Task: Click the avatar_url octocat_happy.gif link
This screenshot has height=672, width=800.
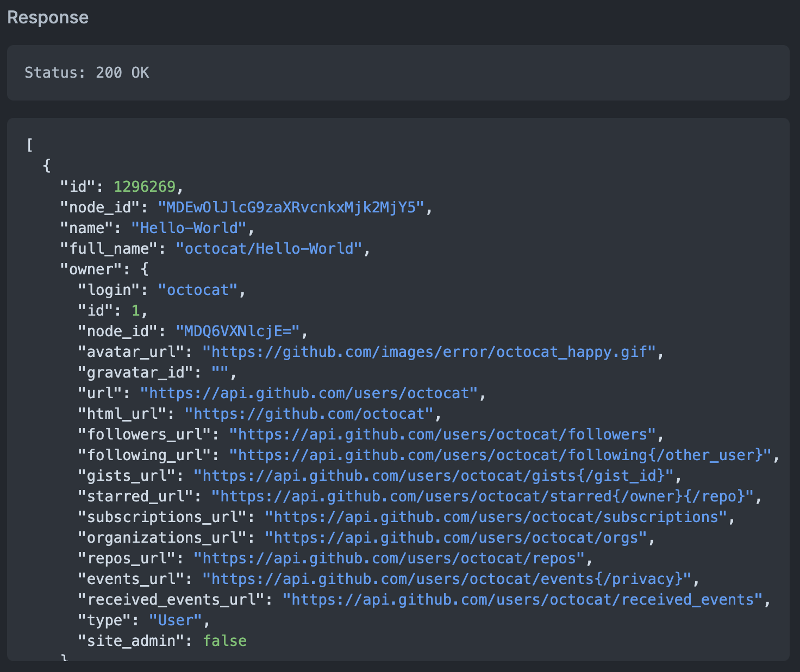Action: pos(429,352)
